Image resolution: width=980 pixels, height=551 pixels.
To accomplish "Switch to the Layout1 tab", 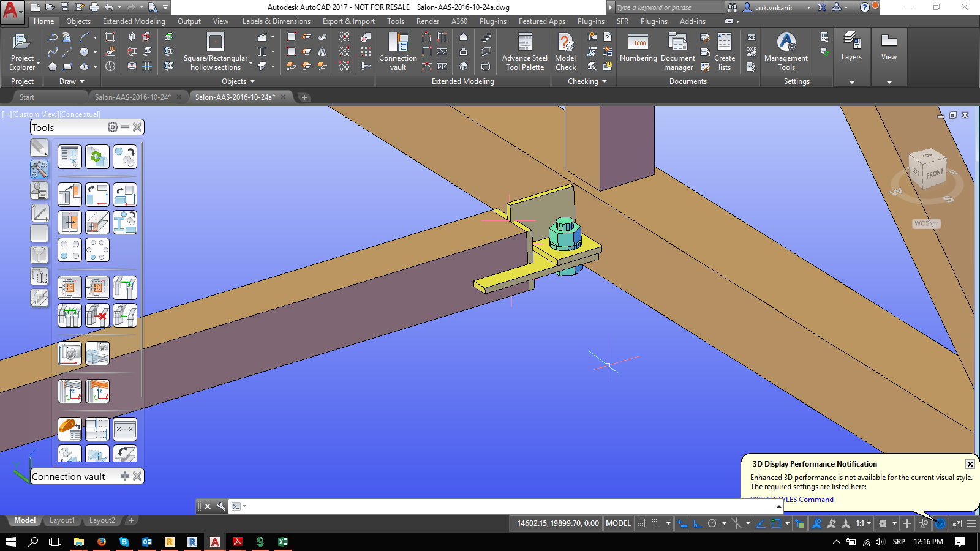I will click(62, 520).
